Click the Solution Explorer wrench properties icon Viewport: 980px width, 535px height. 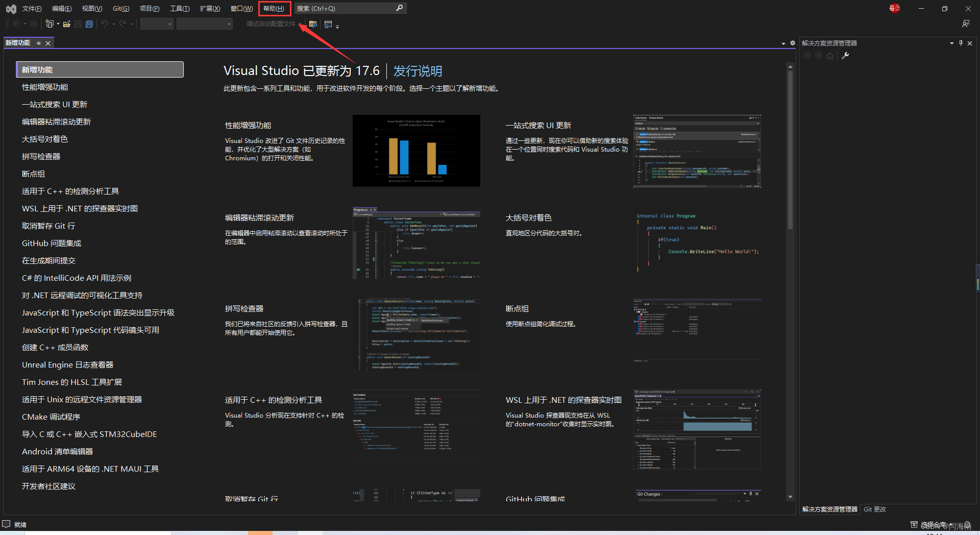point(845,56)
